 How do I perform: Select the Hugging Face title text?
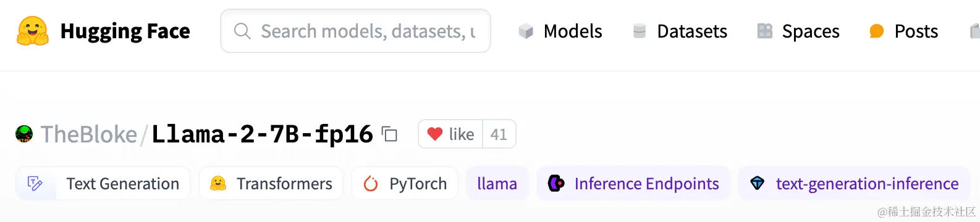tap(125, 31)
